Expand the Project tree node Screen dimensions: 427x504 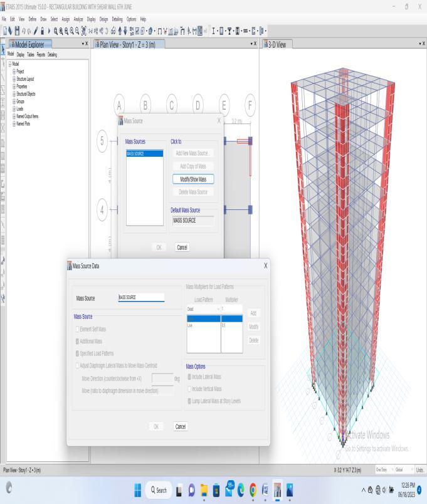(14, 71)
